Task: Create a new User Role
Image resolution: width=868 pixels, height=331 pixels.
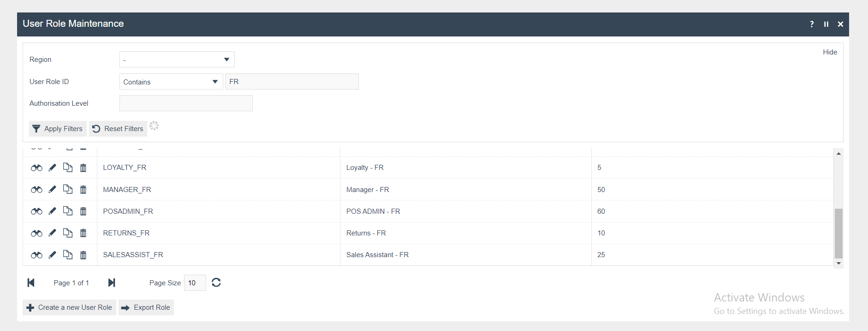Action: tap(69, 307)
